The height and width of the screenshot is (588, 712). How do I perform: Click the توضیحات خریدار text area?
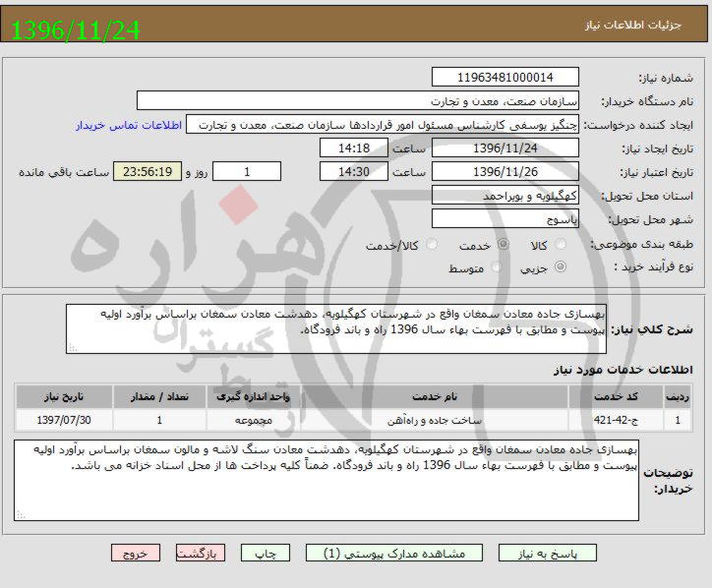[326, 480]
